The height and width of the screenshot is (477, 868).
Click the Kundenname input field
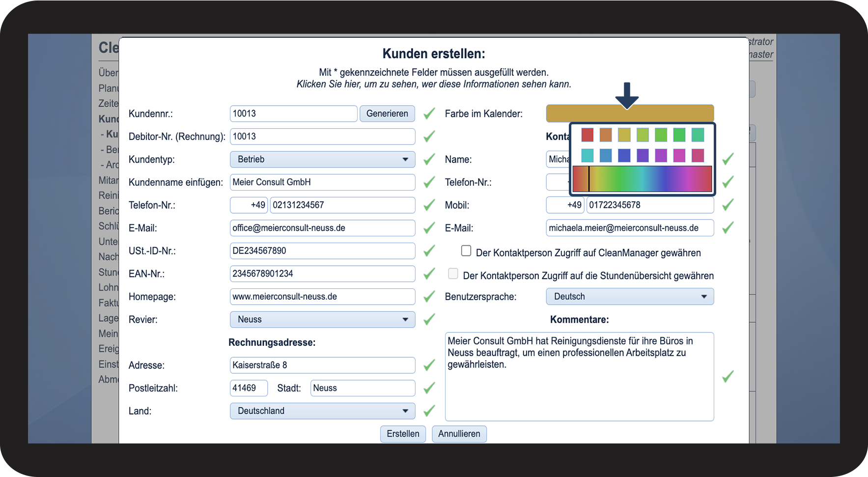click(x=322, y=182)
